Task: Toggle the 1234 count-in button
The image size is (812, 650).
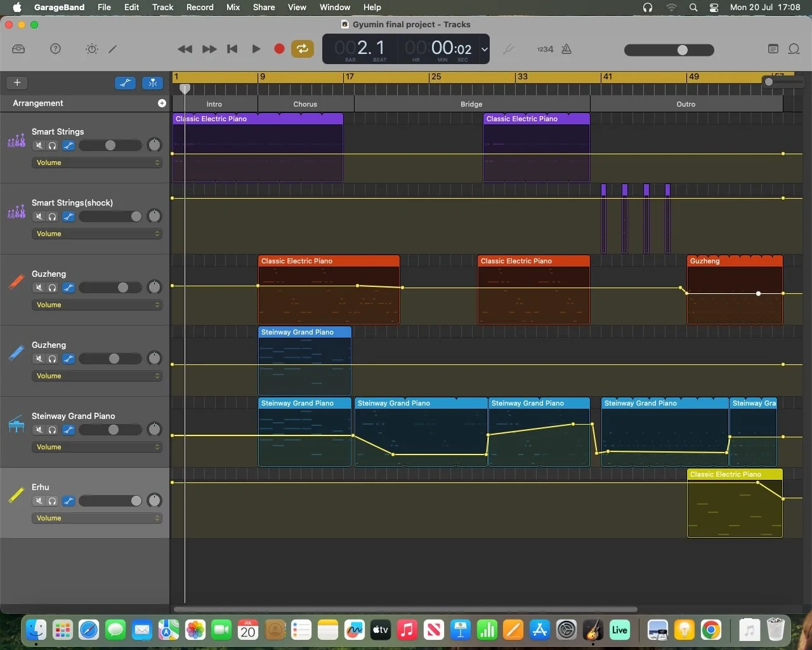Action: (x=545, y=49)
